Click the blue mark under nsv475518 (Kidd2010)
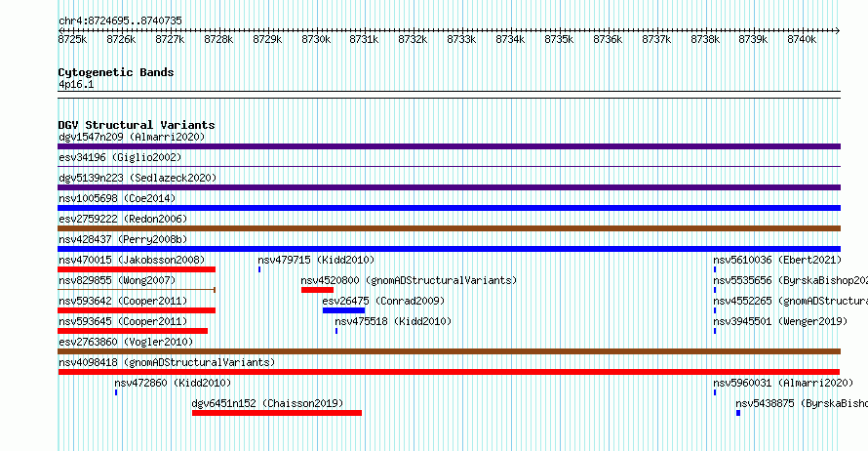This screenshot has height=451, width=868. click(336, 331)
